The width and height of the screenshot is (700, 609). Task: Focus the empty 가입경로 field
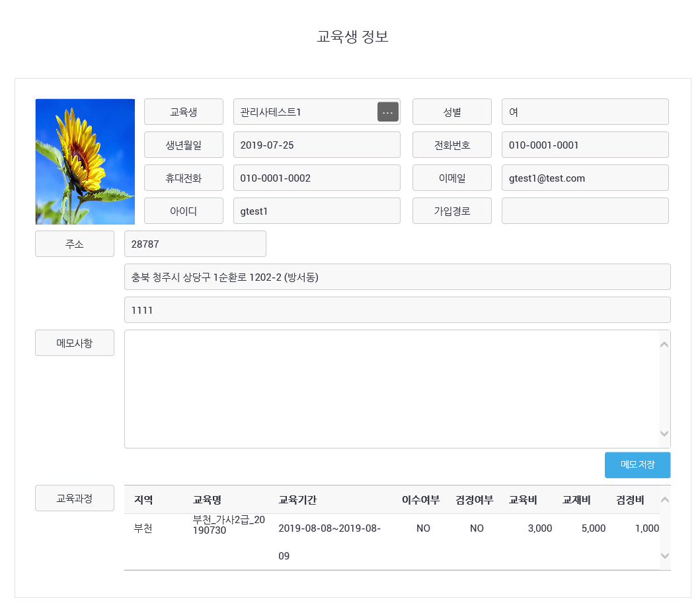(x=585, y=211)
